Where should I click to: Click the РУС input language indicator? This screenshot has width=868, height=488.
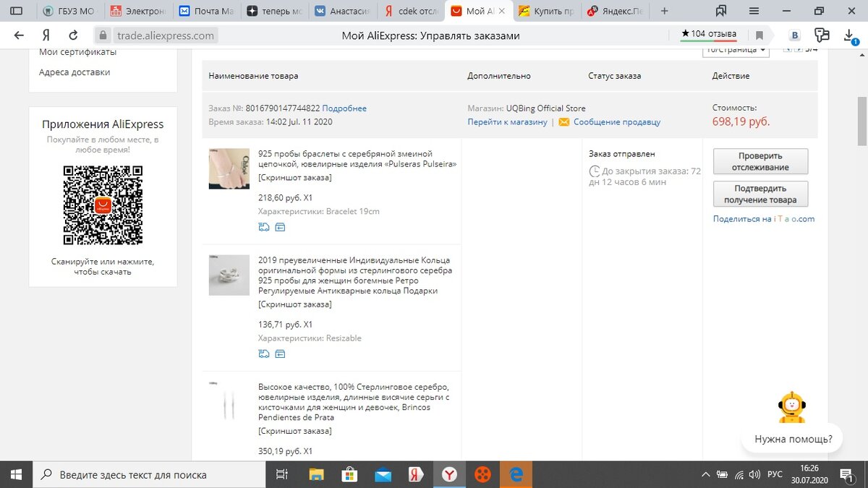(x=775, y=474)
